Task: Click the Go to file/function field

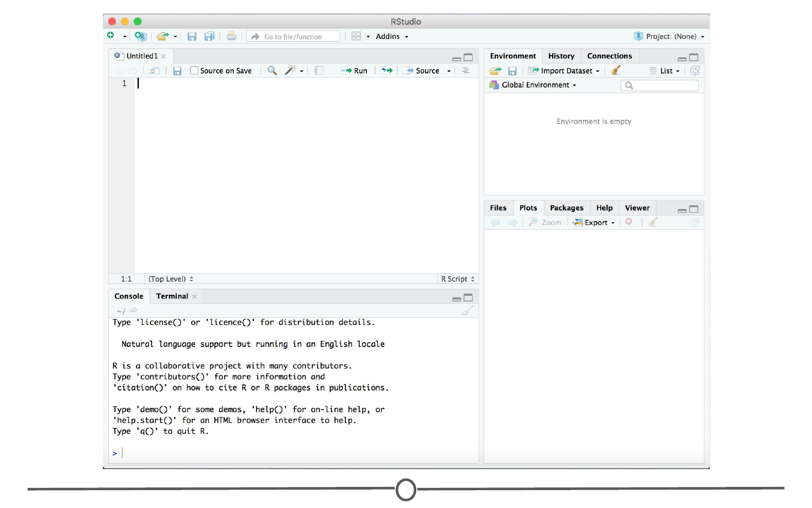Action: coord(293,36)
